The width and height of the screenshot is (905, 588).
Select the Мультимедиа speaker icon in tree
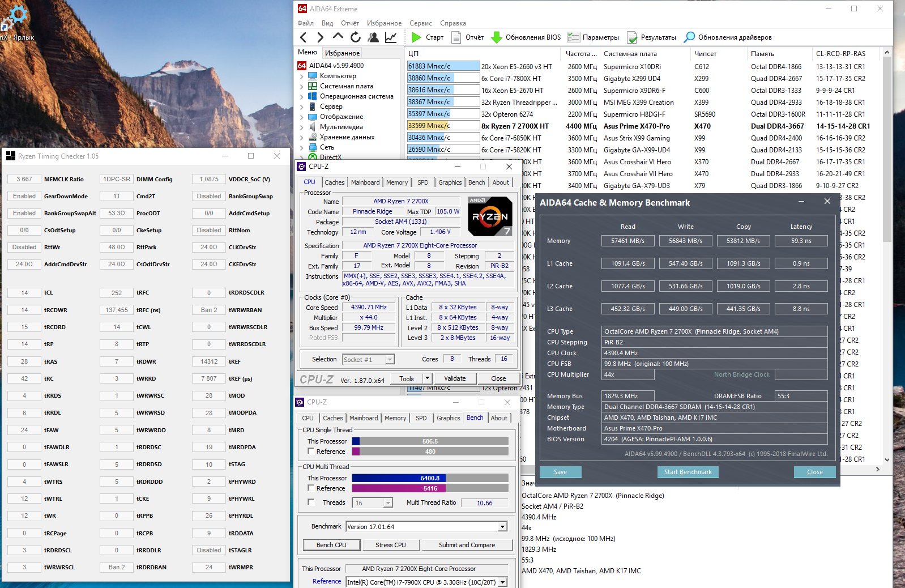(313, 127)
